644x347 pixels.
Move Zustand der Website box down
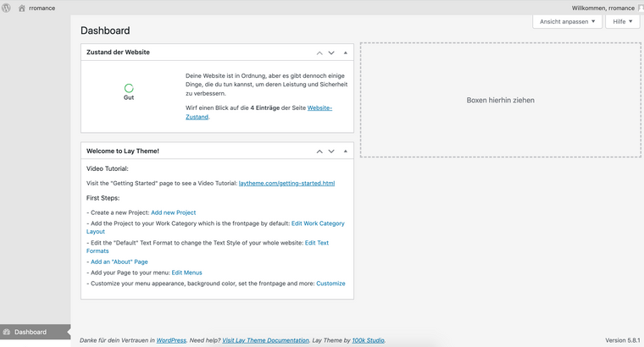click(x=331, y=52)
